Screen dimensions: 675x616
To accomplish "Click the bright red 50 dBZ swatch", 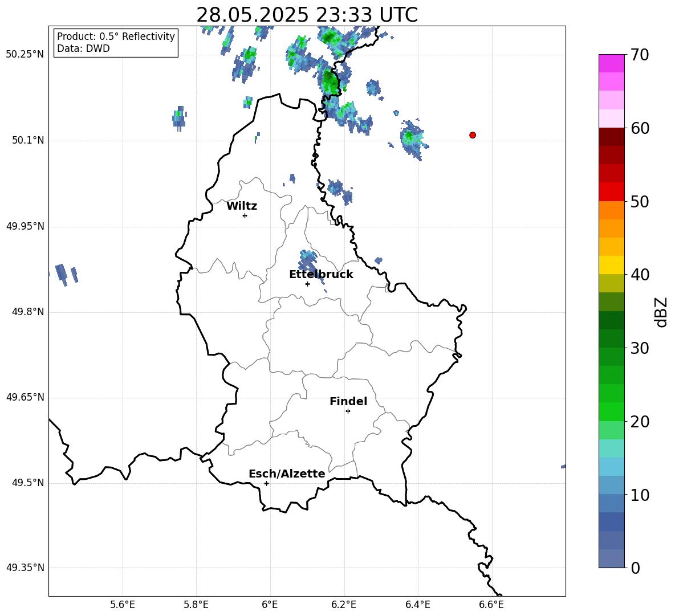I will tap(611, 192).
